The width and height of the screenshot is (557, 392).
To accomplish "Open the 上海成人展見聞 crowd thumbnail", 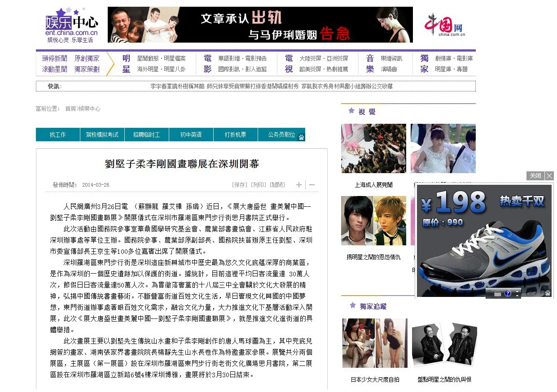I will [373, 148].
